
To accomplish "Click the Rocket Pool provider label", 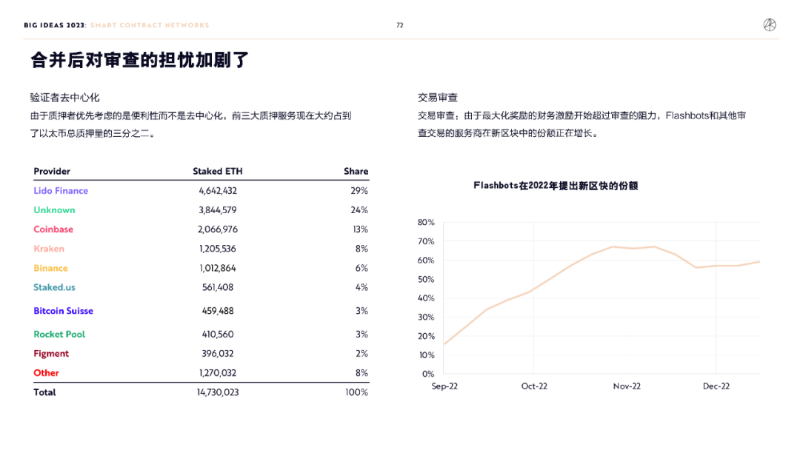I will coord(59,334).
